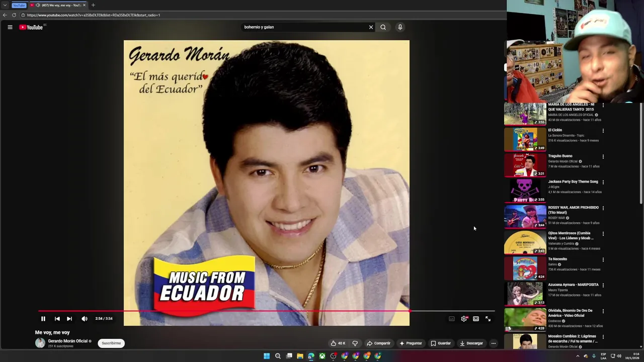Skip to the next video
This screenshot has width=644, height=362.
point(69,319)
